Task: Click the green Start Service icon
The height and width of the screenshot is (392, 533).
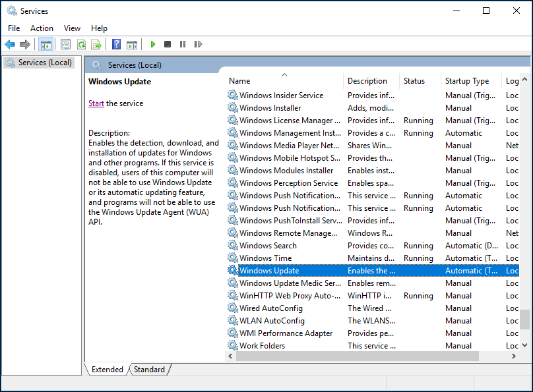Action: 153,44
